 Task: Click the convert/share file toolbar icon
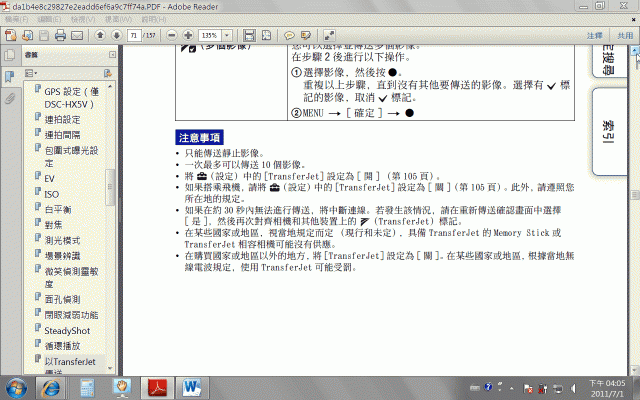coord(27,36)
